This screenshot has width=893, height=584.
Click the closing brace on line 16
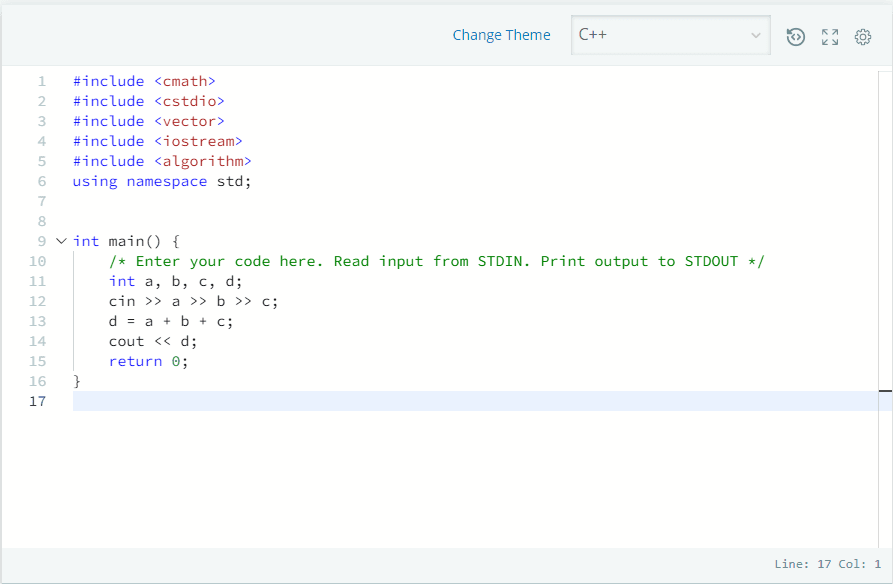pos(75,381)
